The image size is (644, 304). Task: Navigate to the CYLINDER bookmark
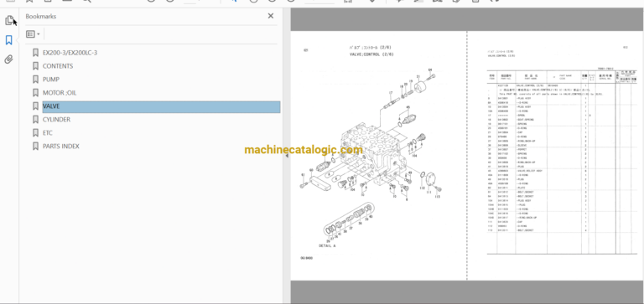click(56, 120)
